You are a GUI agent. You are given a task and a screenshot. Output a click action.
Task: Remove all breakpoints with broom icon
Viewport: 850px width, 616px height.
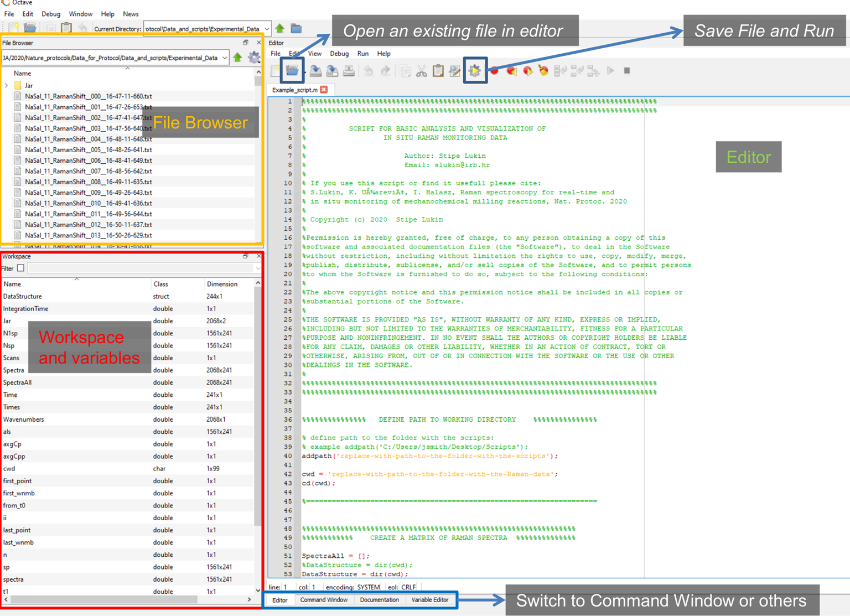click(x=544, y=71)
